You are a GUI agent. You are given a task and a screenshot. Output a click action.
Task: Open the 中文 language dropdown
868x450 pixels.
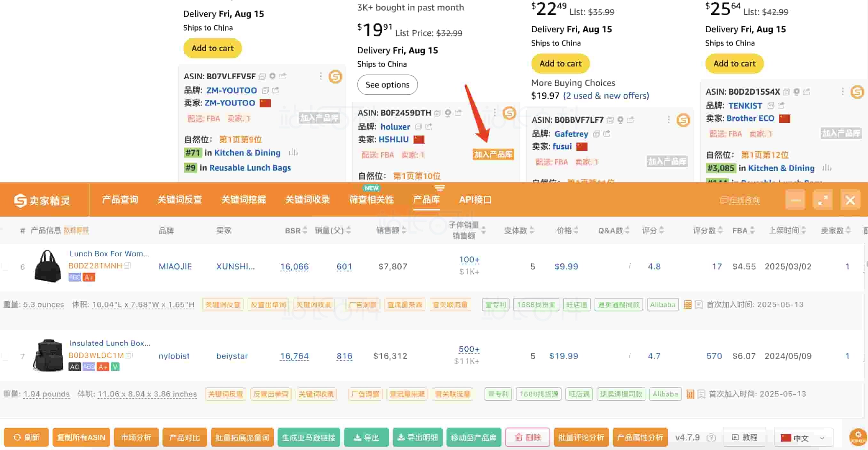pos(803,438)
